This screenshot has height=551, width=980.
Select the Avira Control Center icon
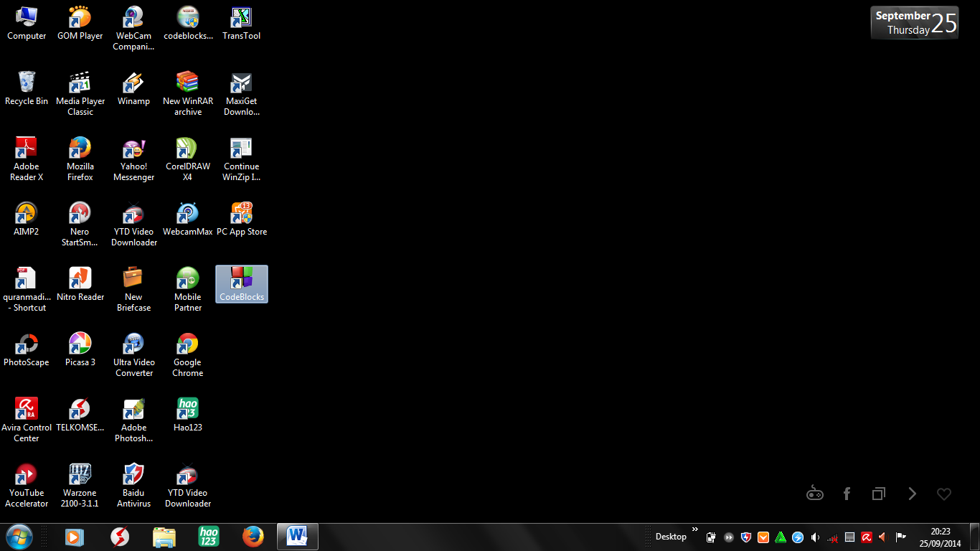click(x=27, y=420)
